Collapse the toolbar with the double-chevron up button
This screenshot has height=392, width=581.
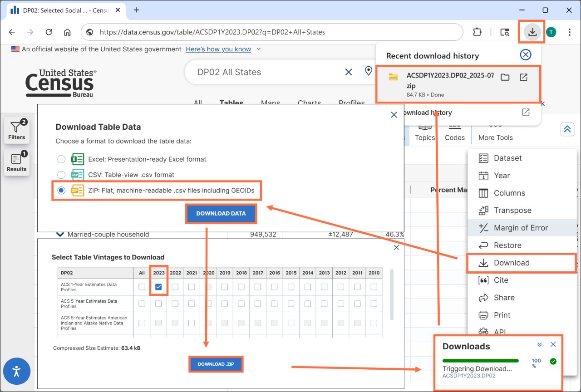point(567,129)
